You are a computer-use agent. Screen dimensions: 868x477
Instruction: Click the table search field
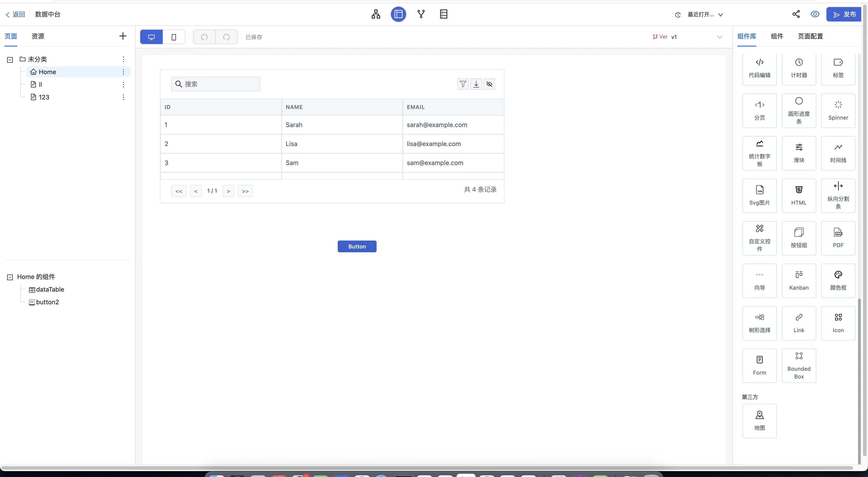tap(216, 84)
